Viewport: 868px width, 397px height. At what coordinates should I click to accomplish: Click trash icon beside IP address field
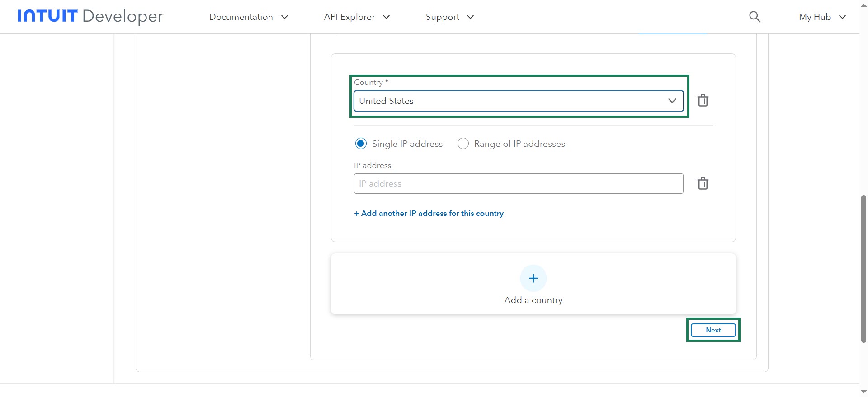703,183
